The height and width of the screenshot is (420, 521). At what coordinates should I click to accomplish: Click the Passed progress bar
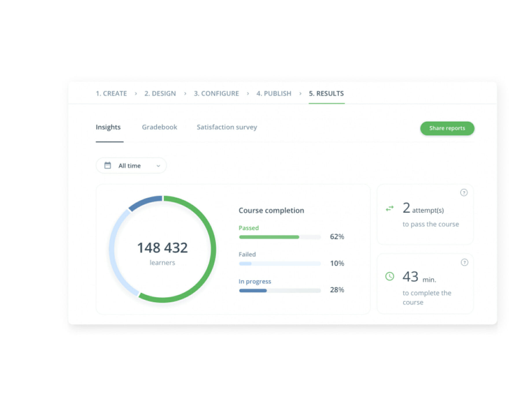[x=280, y=237]
